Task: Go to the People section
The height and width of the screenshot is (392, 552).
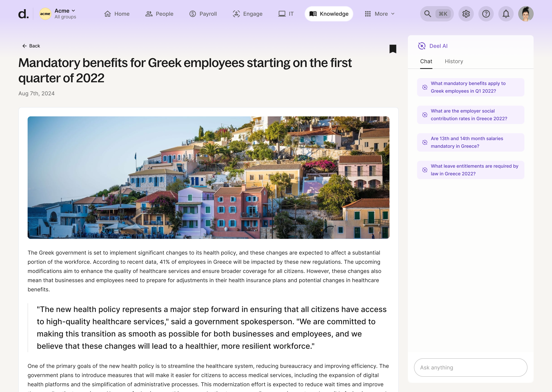Action: [159, 14]
